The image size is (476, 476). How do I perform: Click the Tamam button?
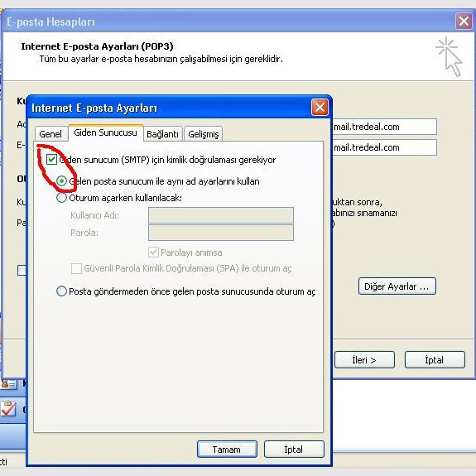point(227,450)
